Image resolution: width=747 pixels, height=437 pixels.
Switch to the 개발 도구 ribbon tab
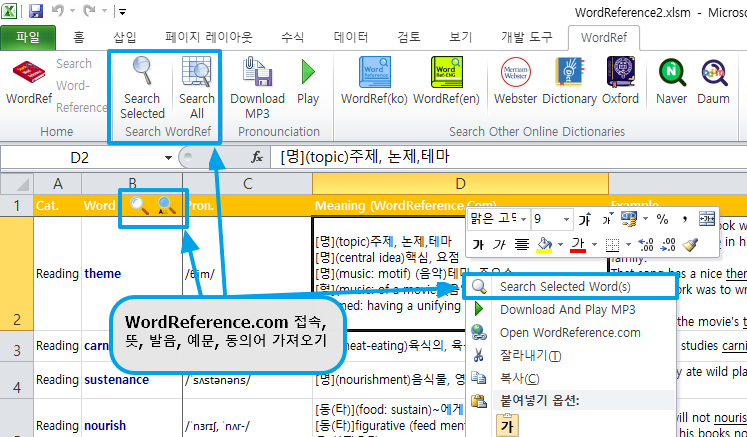(526, 37)
